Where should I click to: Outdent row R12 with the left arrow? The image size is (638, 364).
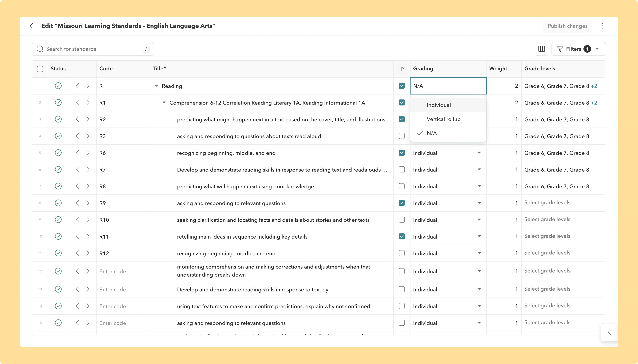click(x=78, y=253)
